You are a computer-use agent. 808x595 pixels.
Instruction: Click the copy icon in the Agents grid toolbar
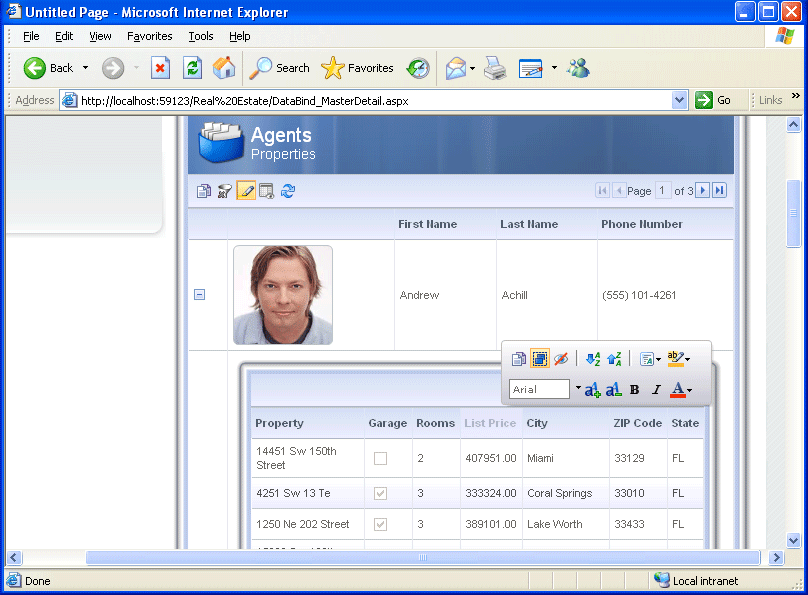tap(204, 191)
